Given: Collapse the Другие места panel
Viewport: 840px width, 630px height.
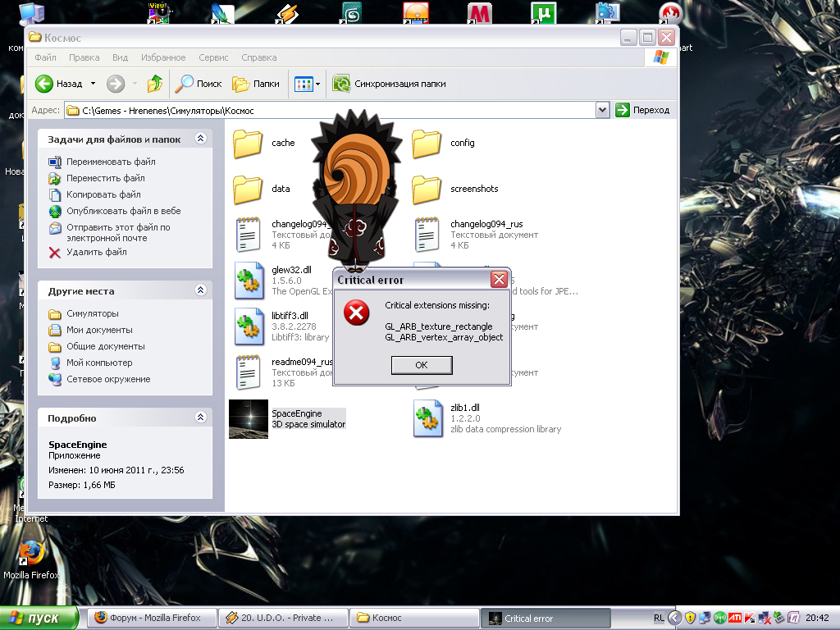Looking at the screenshot, I should (200, 290).
